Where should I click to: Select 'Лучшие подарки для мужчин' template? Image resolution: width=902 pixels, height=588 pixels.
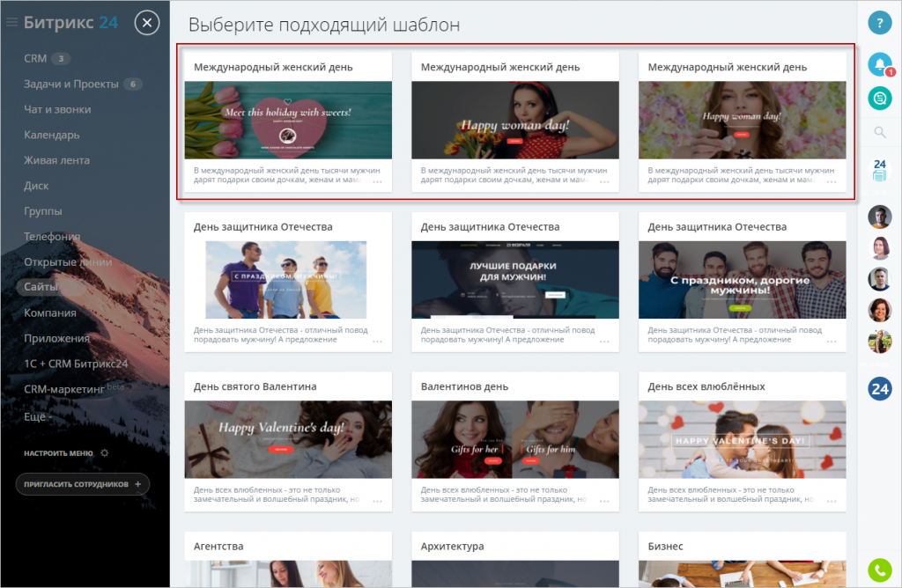(514, 280)
